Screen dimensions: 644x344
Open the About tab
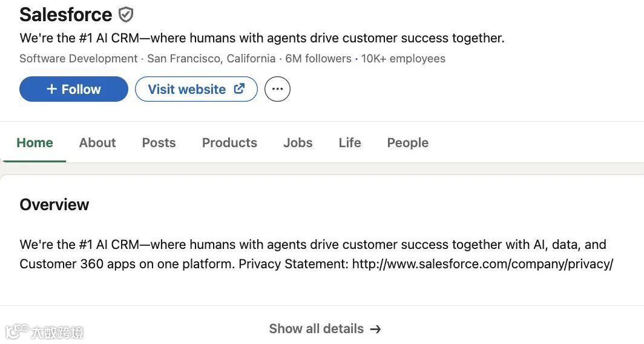[x=97, y=143]
